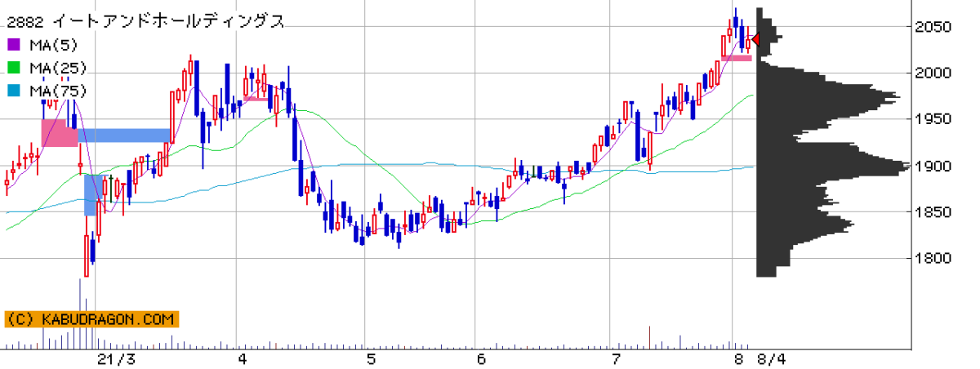Click the small pink band near April candles
The image size is (980, 369).
point(256,98)
